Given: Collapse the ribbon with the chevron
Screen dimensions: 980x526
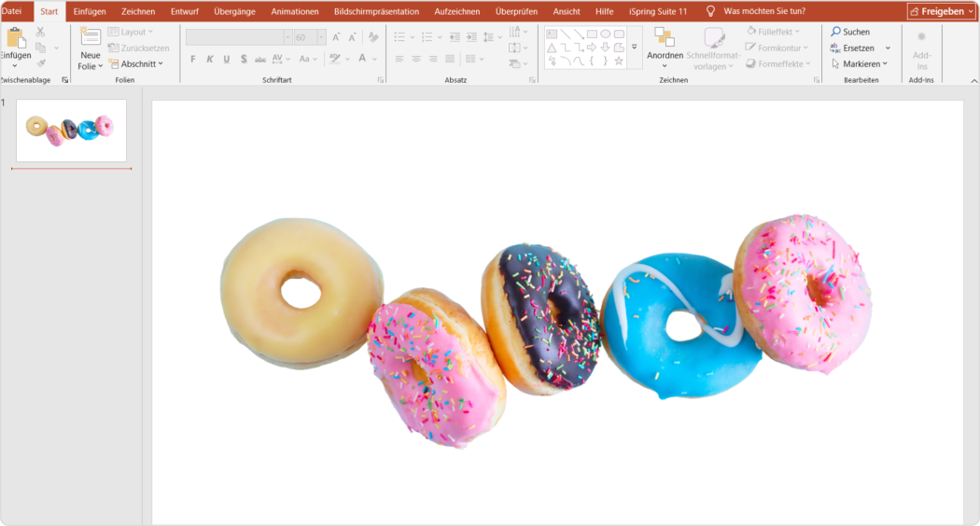Looking at the screenshot, I should (973, 80).
